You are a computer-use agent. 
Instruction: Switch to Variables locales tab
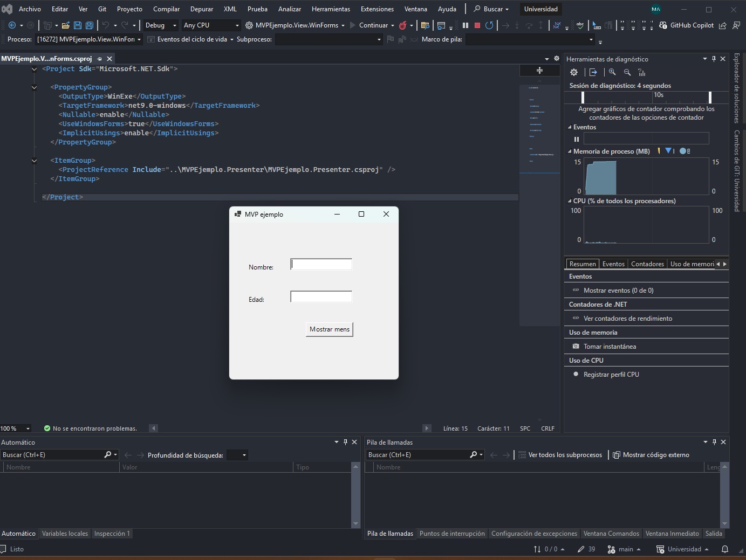tap(65, 534)
